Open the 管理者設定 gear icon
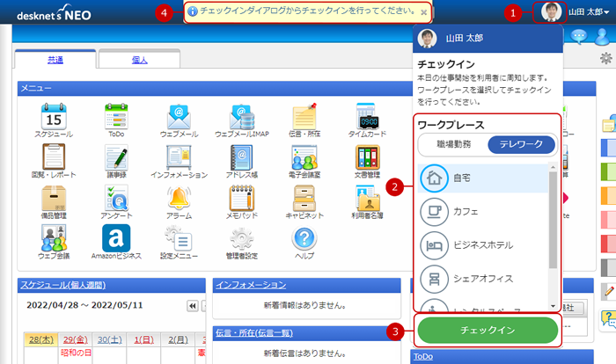This screenshot has width=616, height=364. pyautogui.click(x=242, y=238)
